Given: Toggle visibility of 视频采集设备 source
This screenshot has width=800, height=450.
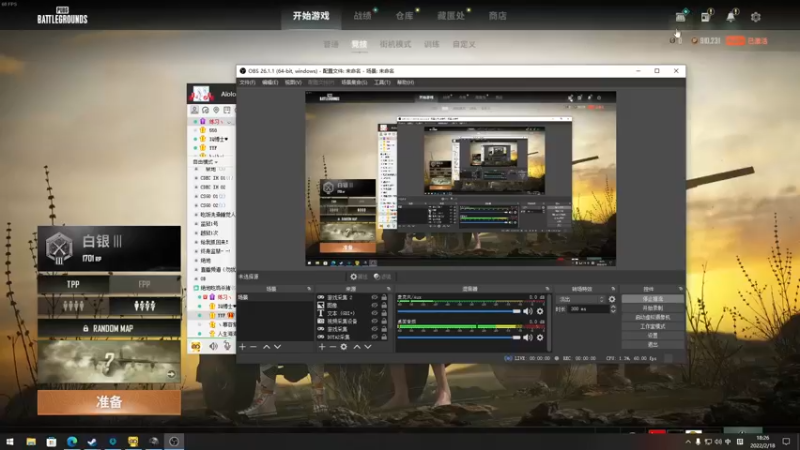Looking at the screenshot, I should click(374, 321).
